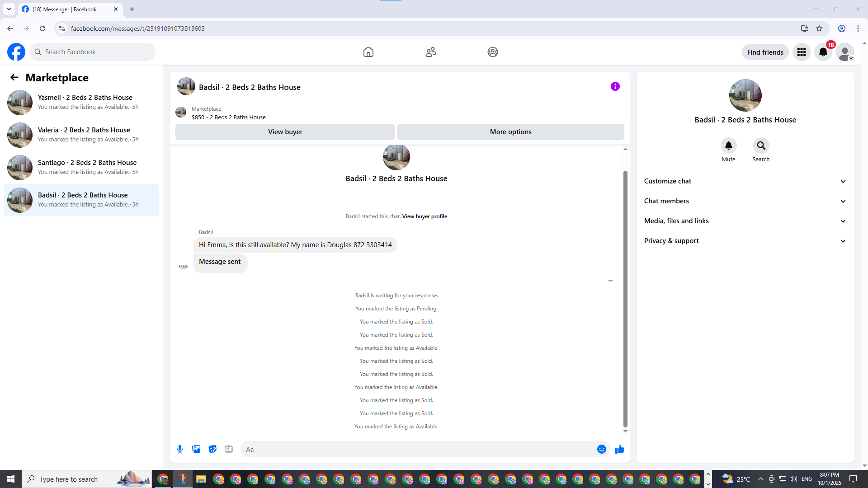This screenshot has height=488, width=868.
Task: Open Santiago's 2 Beds 2 Baths conversation
Action: click(x=81, y=167)
